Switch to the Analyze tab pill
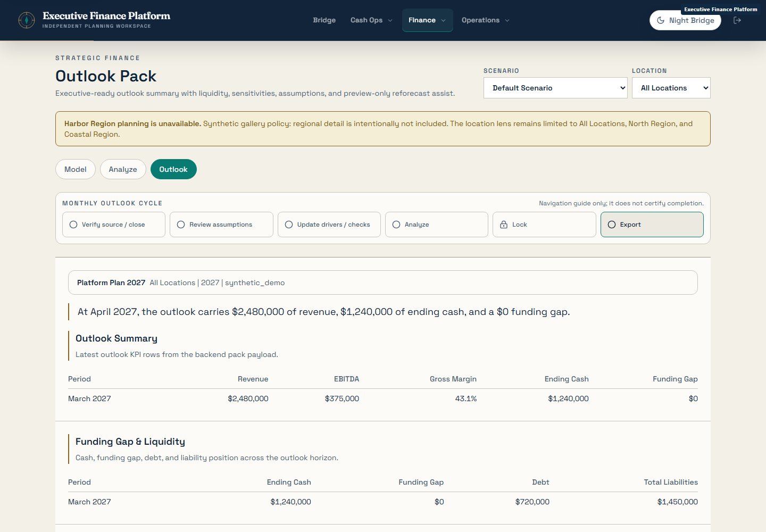Screen dimensions: 766x532 coord(123,169)
